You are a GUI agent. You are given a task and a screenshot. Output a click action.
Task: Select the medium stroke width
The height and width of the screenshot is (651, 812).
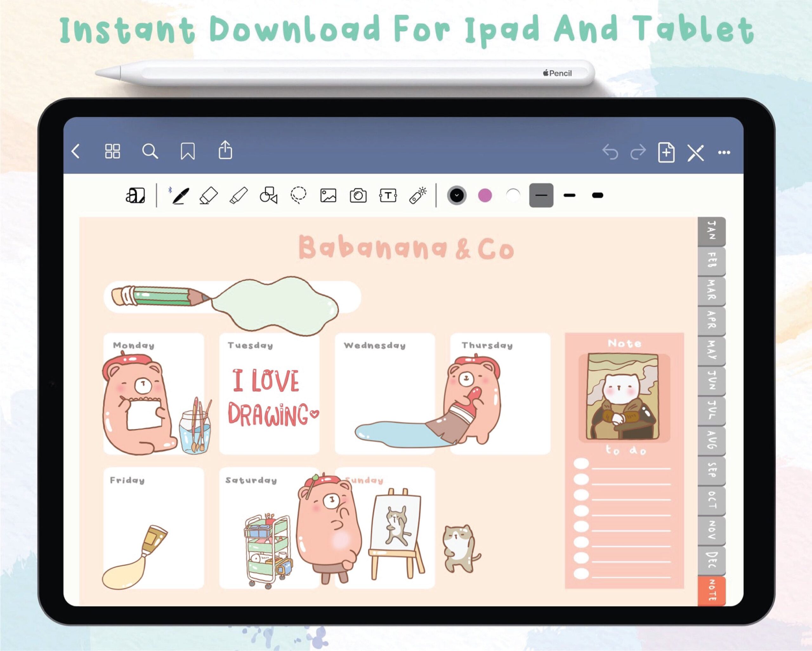click(x=569, y=195)
